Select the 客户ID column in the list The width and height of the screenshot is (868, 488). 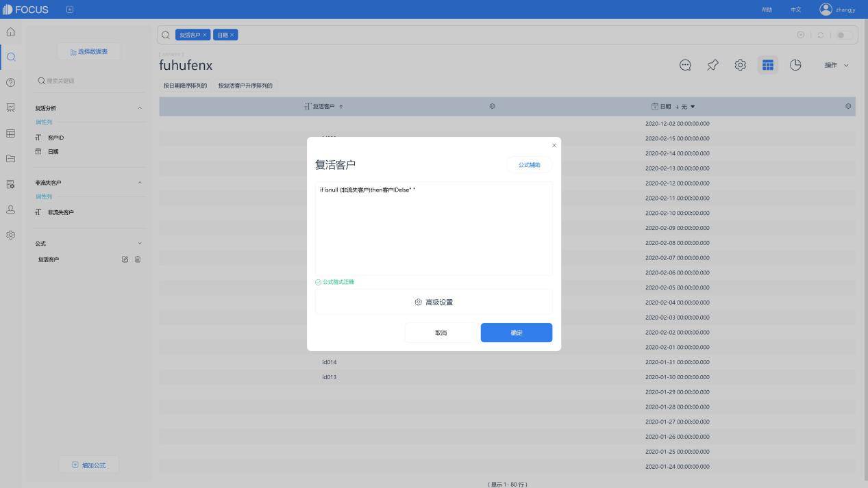tap(55, 138)
